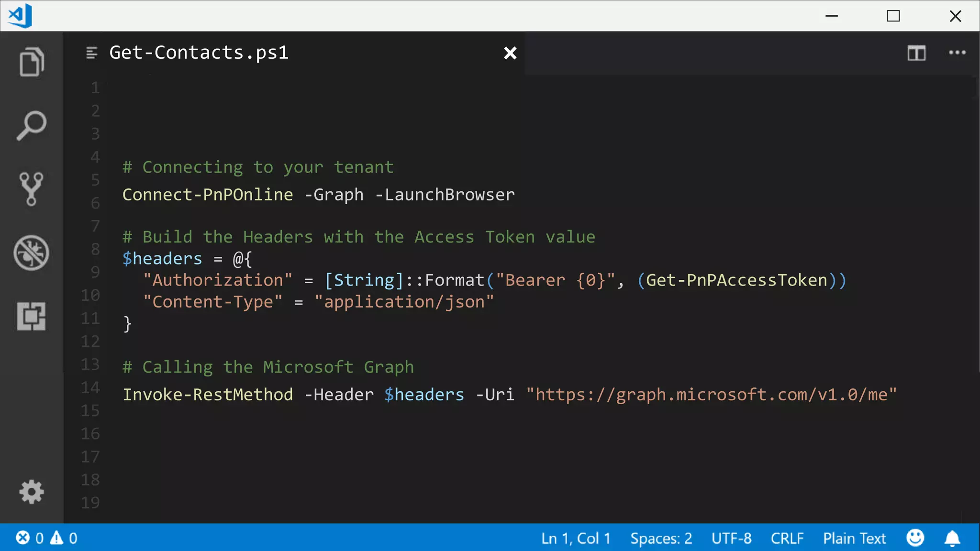Open the Manage settings gear
Image resolution: width=980 pixels, height=551 pixels.
tap(32, 492)
